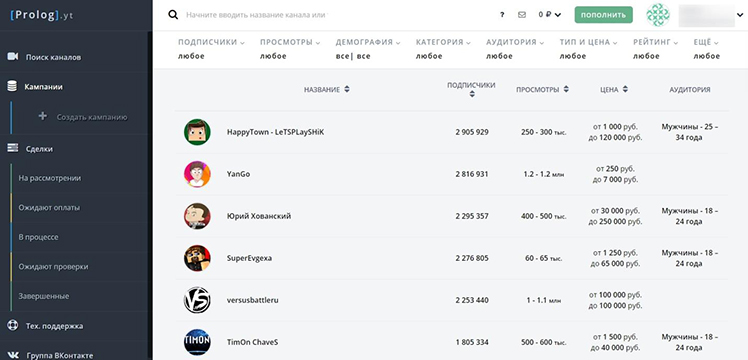Open messages envelope icon
The image size is (748, 360).
(522, 15)
